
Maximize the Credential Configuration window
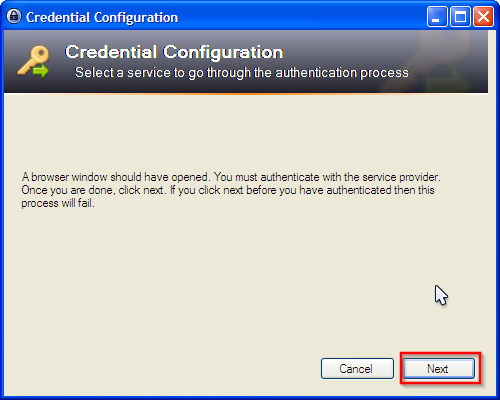(460, 16)
